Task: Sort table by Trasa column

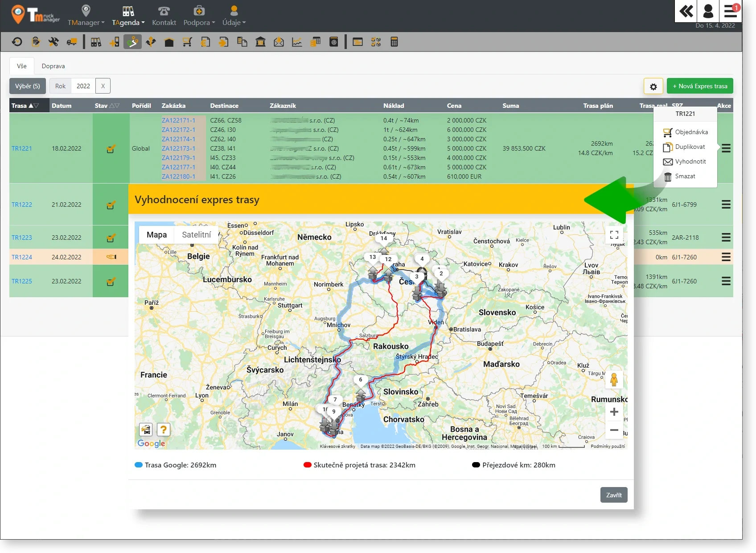Action: [x=25, y=106]
